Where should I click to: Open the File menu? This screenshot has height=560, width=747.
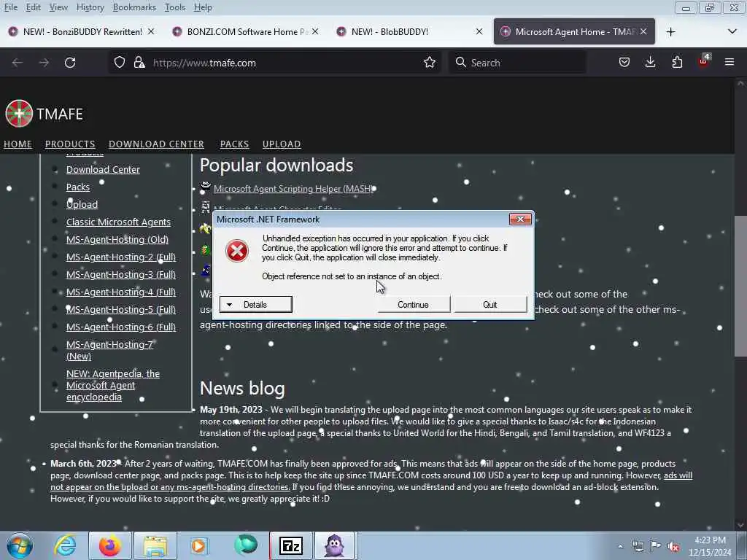pyautogui.click(x=10, y=7)
